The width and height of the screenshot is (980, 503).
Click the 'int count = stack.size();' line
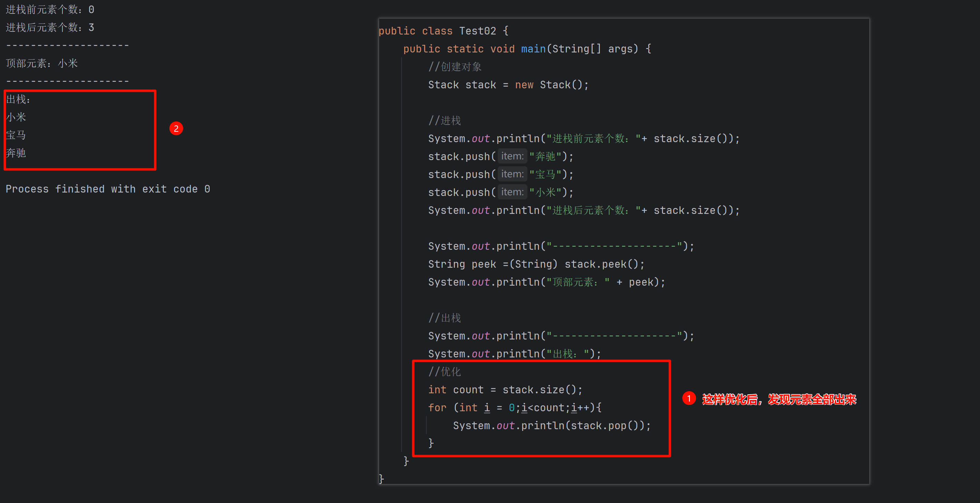[x=505, y=389]
